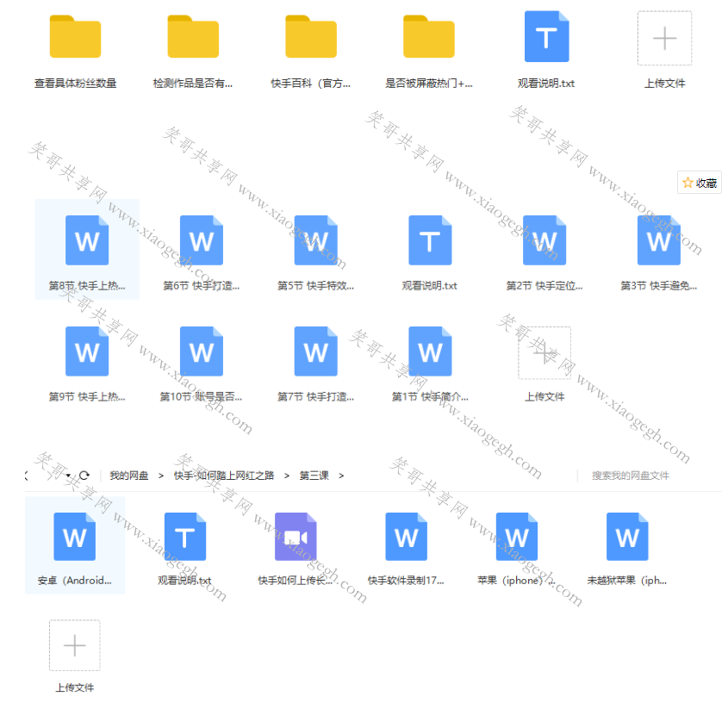Open the 快手软件录制17... document icon
Screen dimensions: 728x709
click(407, 537)
